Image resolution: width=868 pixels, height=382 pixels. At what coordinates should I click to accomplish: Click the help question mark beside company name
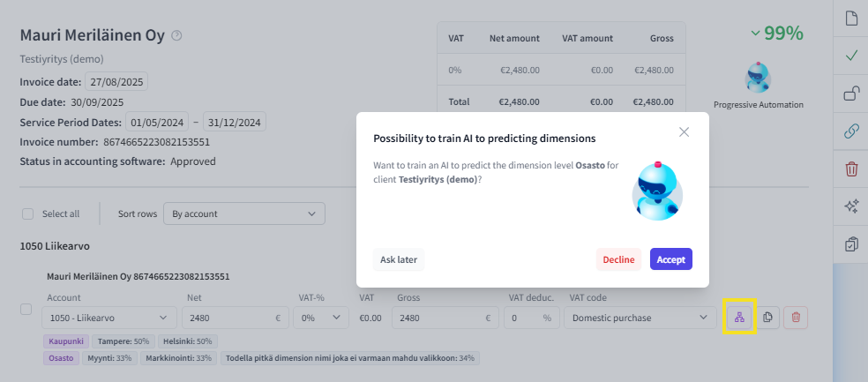pyautogui.click(x=176, y=36)
